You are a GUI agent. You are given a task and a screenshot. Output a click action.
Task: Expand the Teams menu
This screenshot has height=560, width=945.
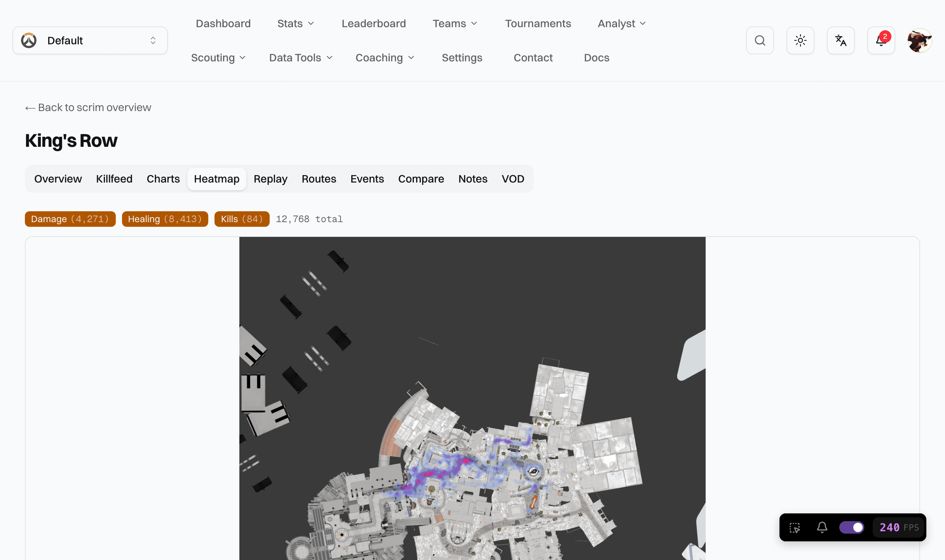[x=455, y=24]
